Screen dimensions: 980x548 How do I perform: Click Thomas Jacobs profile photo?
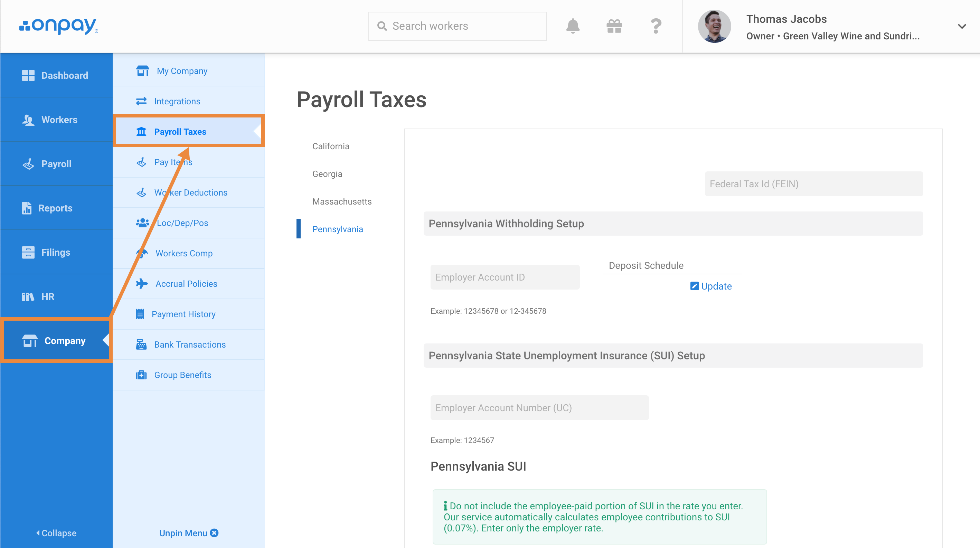[x=714, y=26]
